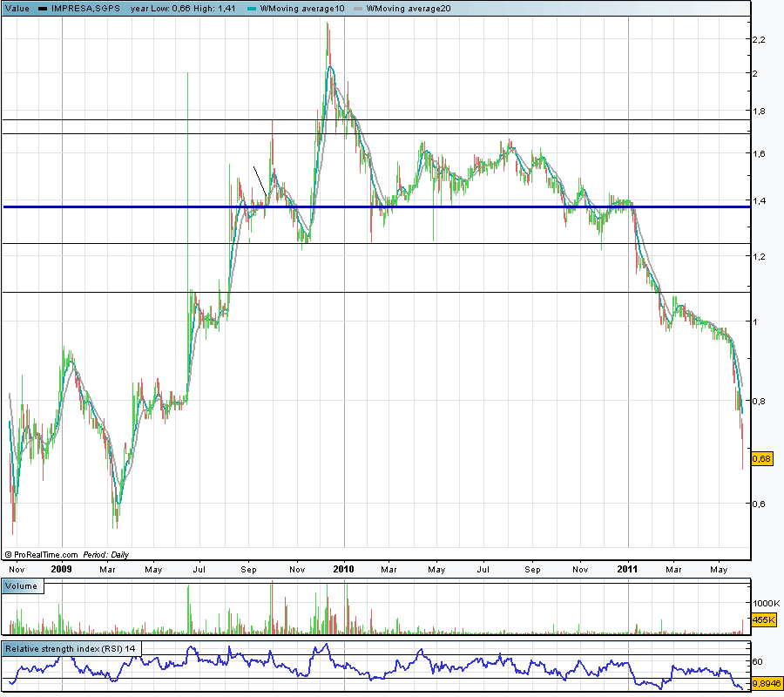Click the 0,6 price axis label
The image size is (784, 697).
tap(759, 504)
